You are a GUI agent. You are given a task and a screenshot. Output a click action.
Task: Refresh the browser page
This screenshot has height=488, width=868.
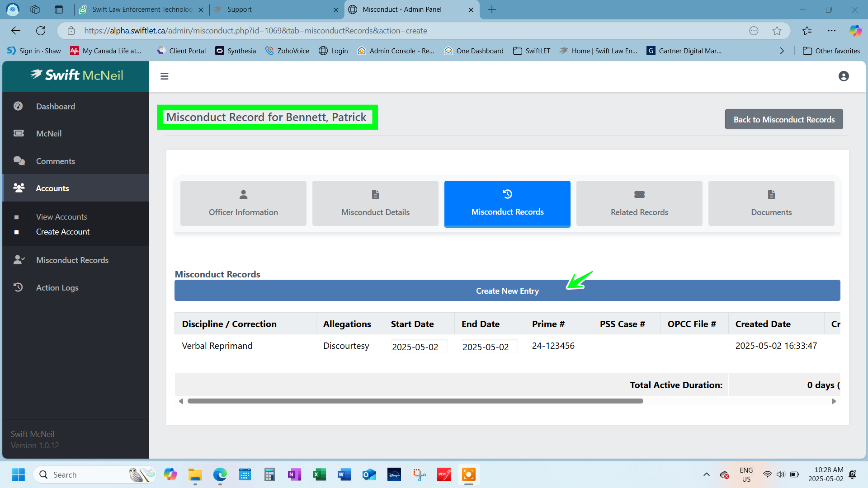point(41,31)
